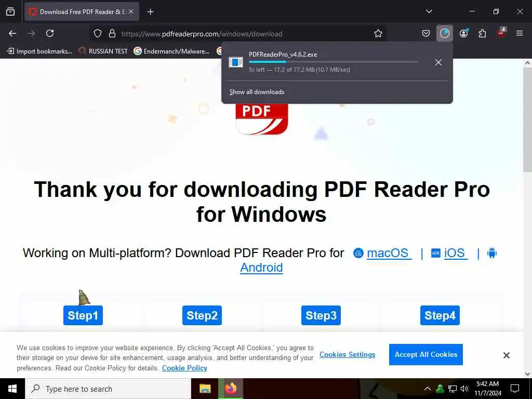Screen dimensions: 532x399
Task: Save page to Pocket
Action: [426, 33]
